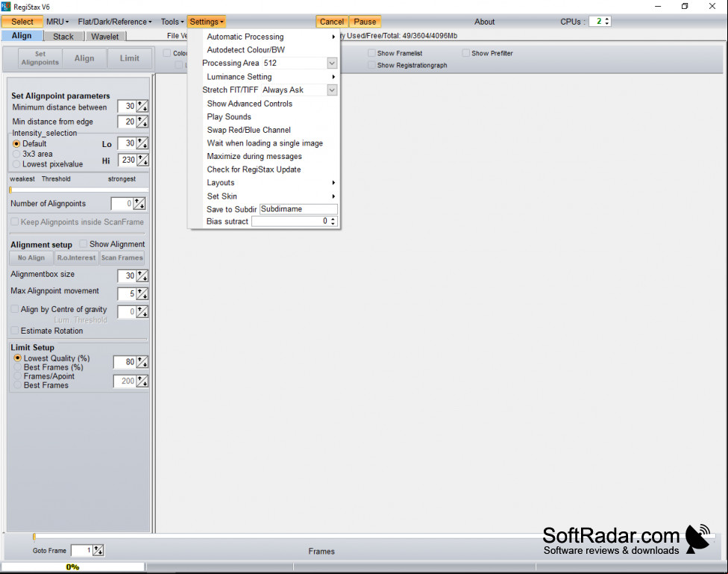Image resolution: width=728 pixels, height=574 pixels.
Task: Choose Show Advanced Controls menu item
Action: 250,104
